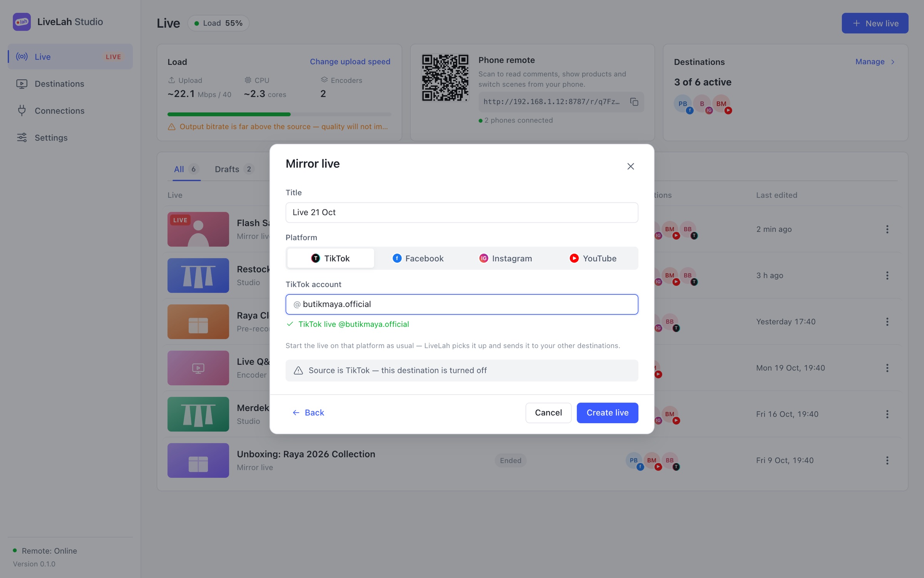Click the phone remote QR code
The width and height of the screenshot is (924, 578).
click(445, 77)
